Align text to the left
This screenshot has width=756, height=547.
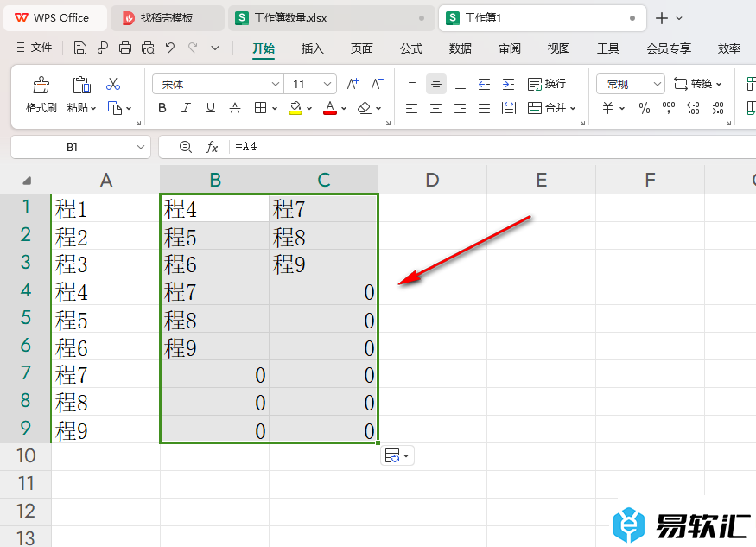[412, 108]
